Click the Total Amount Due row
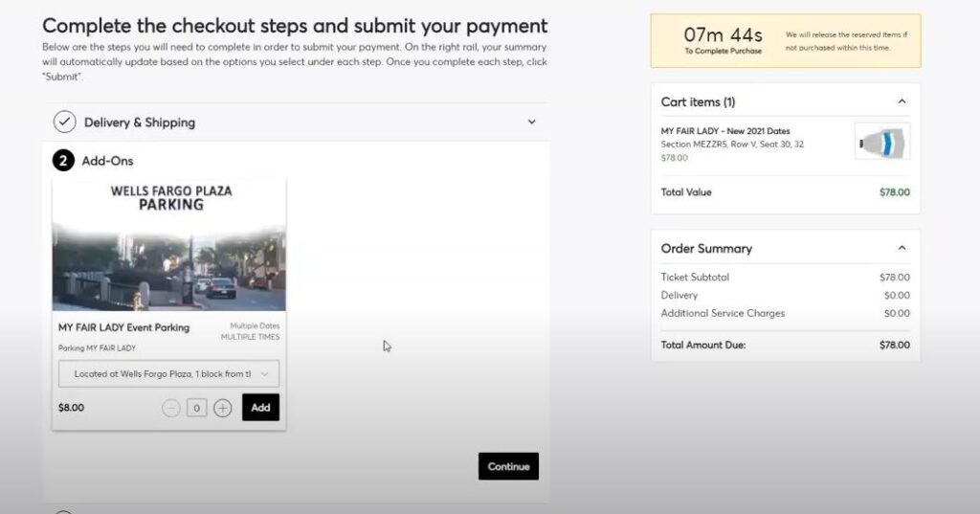Screen dimensions: 980x514 click(x=785, y=345)
